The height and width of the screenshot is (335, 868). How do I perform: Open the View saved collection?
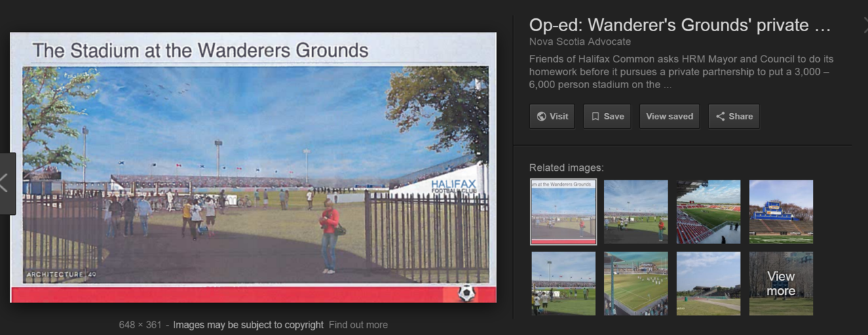(669, 116)
